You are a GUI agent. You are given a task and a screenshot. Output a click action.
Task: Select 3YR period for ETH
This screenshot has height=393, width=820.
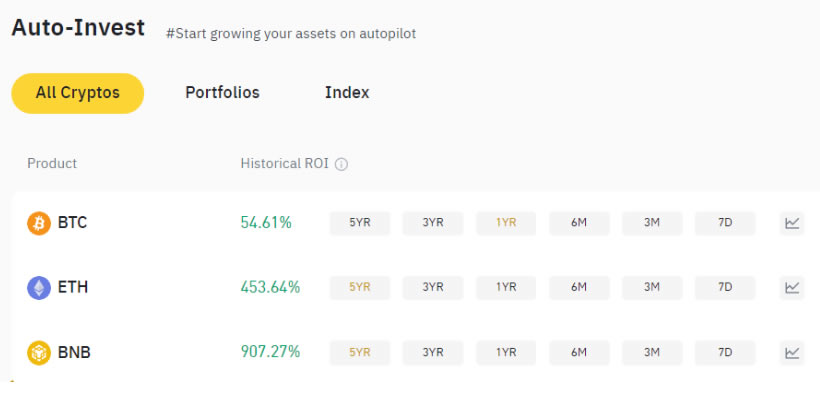[433, 288]
